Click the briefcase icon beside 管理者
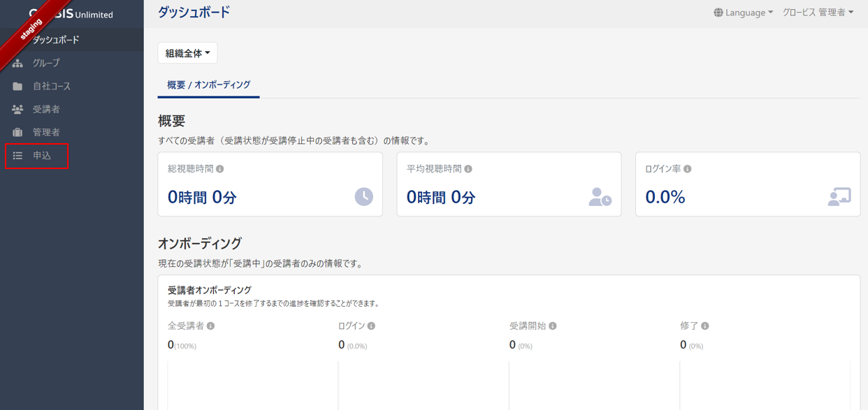The height and width of the screenshot is (410, 868). tap(17, 133)
